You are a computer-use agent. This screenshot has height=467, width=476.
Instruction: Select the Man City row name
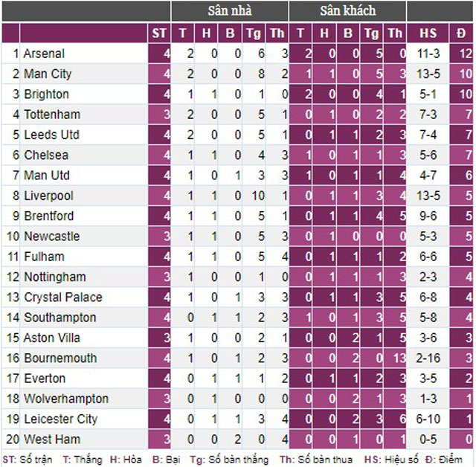48,74
